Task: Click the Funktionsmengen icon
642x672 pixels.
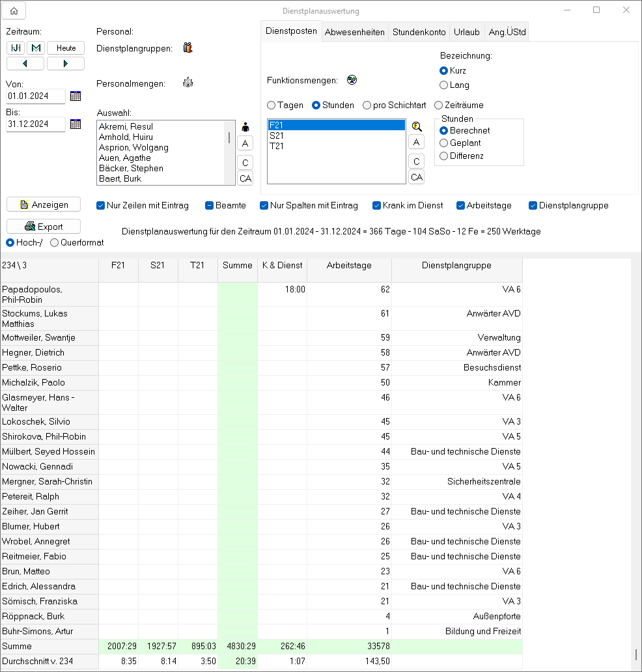Action: pyautogui.click(x=352, y=80)
